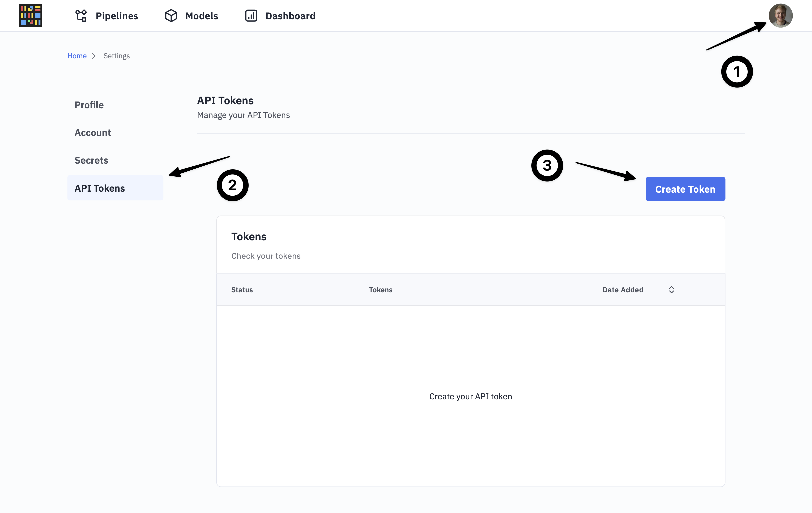
Task: Click the Dashboard chart icon
Action: pos(251,16)
